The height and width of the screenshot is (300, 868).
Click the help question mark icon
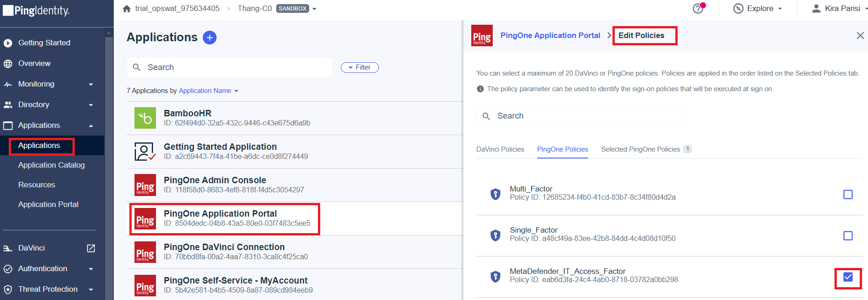pos(698,8)
